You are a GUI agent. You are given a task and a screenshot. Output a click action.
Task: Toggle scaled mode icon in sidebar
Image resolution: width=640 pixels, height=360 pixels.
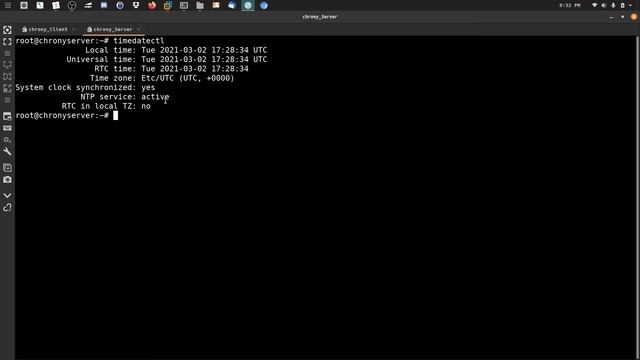click(x=7, y=88)
